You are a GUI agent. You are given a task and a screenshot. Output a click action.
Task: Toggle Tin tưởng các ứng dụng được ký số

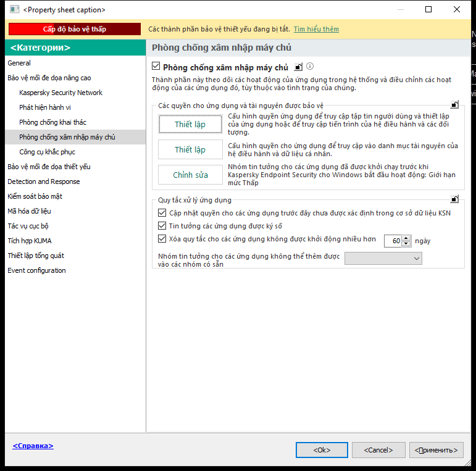pyautogui.click(x=162, y=226)
